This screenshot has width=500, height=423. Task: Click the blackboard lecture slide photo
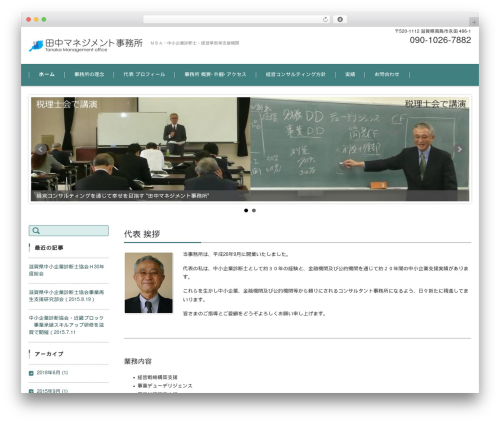(x=359, y=149)
